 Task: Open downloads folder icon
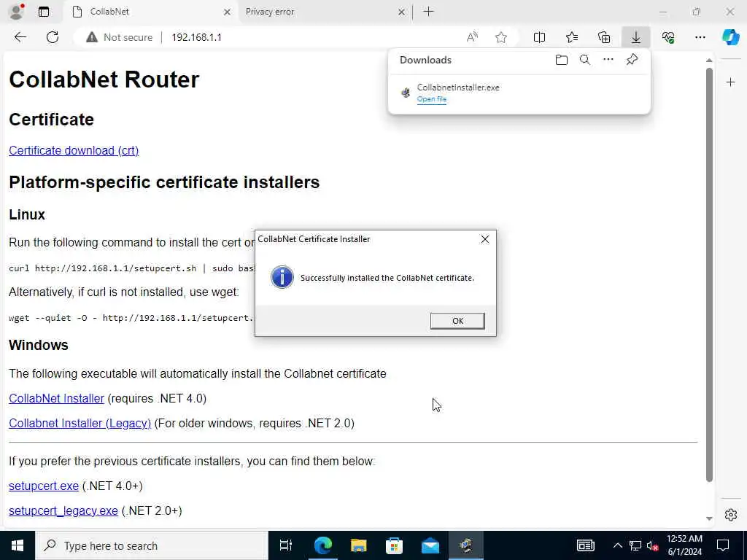pos(562,60)
